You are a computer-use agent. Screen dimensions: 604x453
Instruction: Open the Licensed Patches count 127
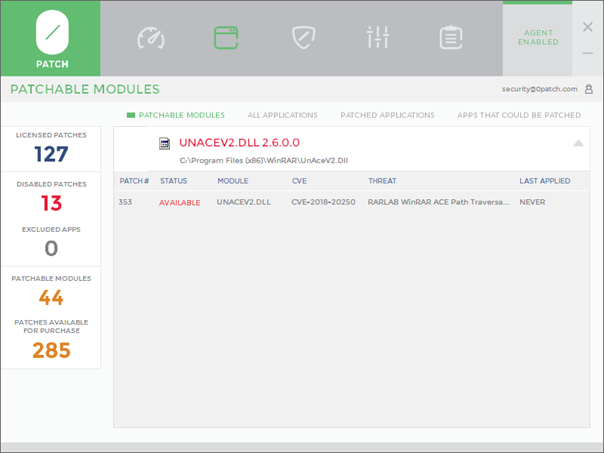coord(51,154)
